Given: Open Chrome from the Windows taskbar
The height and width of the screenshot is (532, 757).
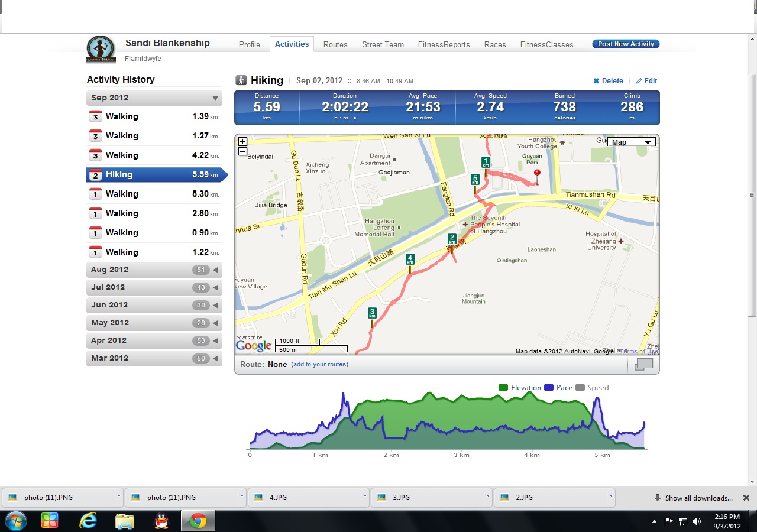Looking at the screenshot, I should 198,521.
